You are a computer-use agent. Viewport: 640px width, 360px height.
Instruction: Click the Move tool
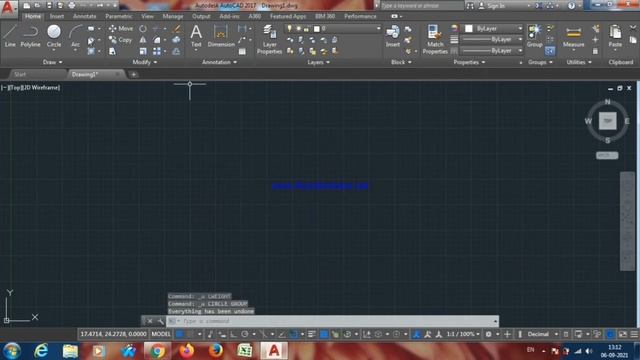point(120,29)
